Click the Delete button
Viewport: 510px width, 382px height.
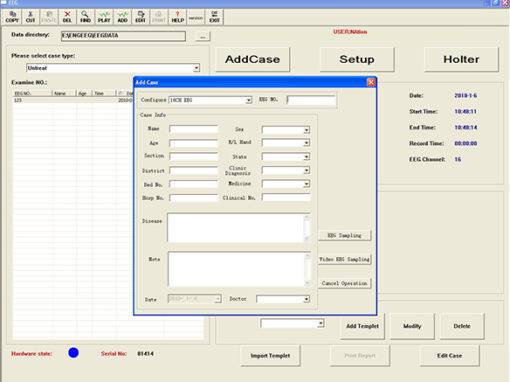462,326
